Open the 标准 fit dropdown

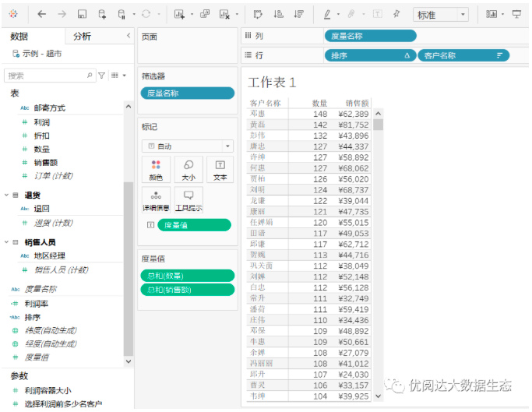point(440,15)
